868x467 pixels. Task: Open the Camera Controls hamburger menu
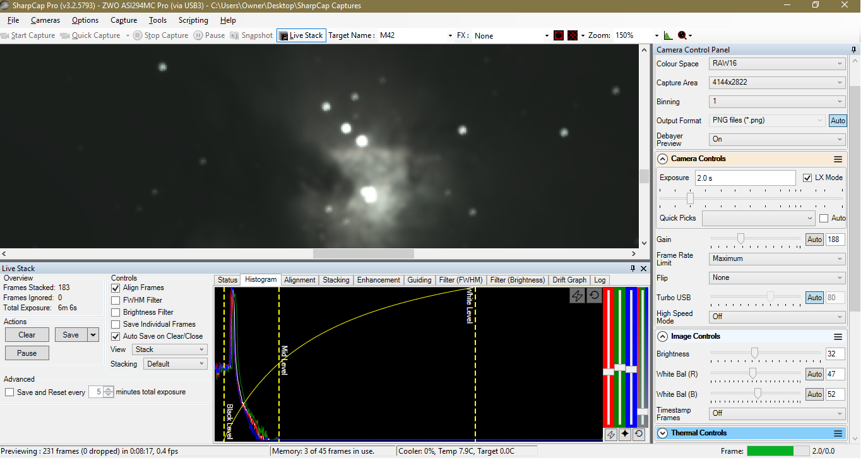[838, 159]
